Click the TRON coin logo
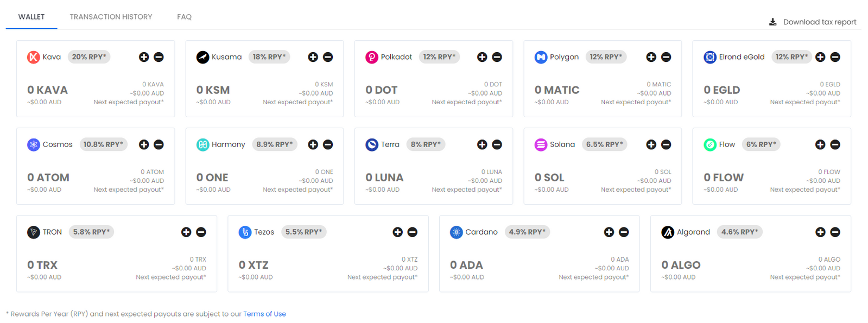868x323 pixels. tap(34, 232)
